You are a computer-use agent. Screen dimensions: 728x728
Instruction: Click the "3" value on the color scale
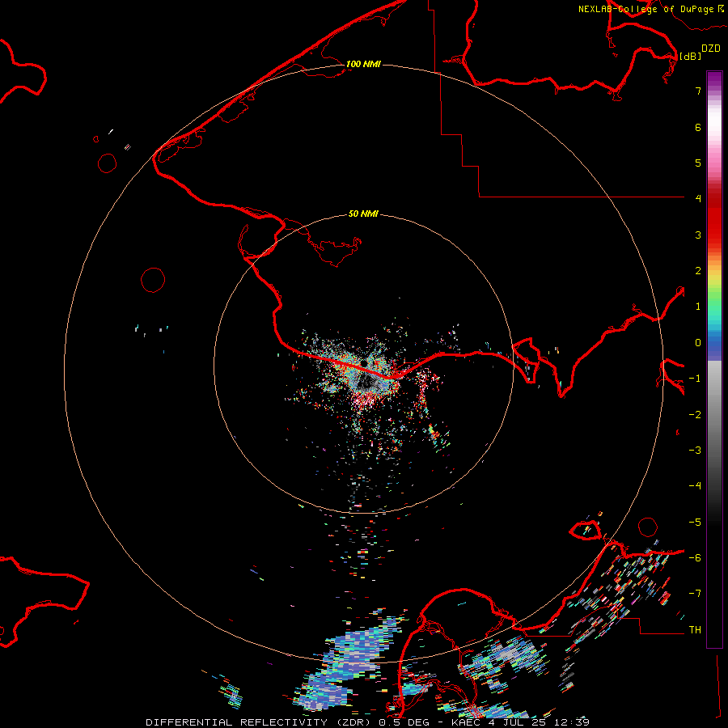coord(698,235)
